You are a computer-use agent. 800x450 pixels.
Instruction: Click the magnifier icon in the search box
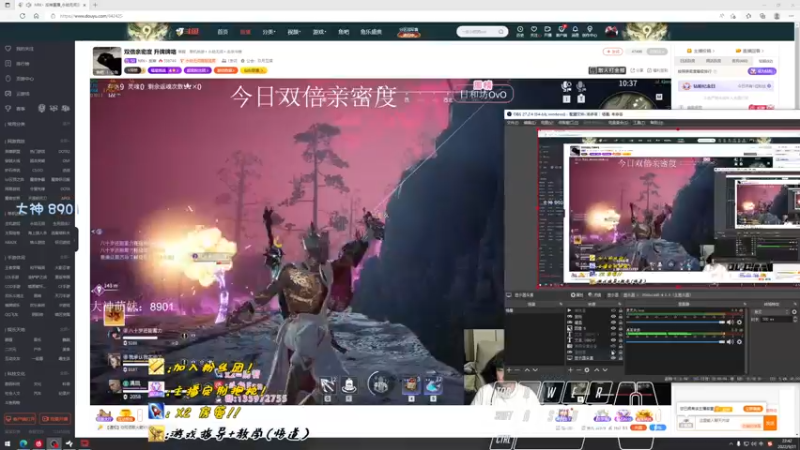501,32
